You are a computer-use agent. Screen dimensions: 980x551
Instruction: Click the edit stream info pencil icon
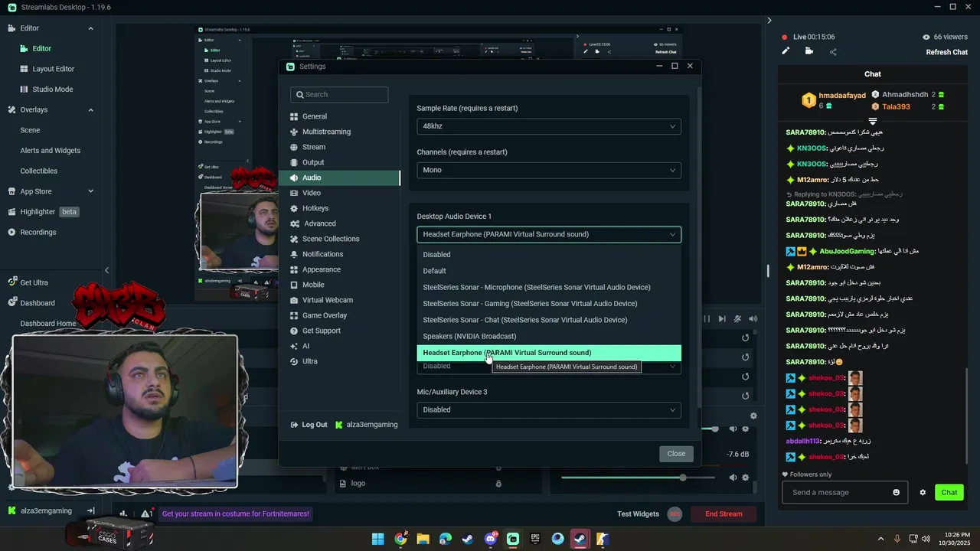click(786, 51)
